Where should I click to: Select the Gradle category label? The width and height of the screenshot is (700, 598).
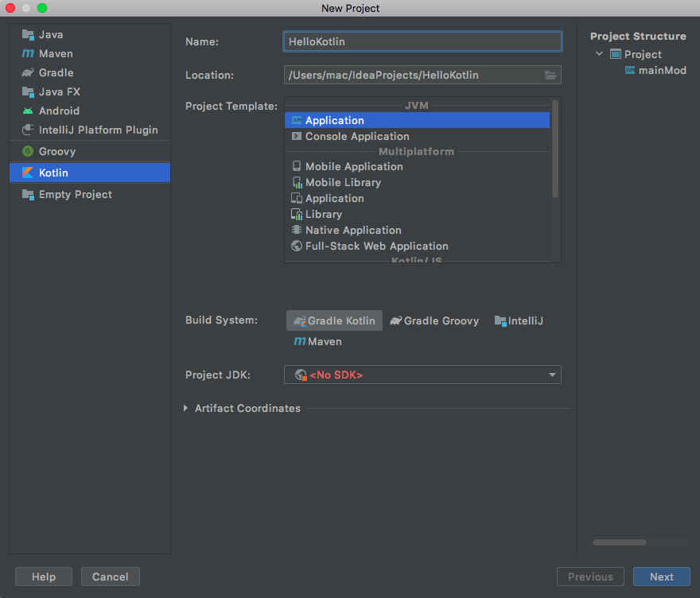pos(56,72)
